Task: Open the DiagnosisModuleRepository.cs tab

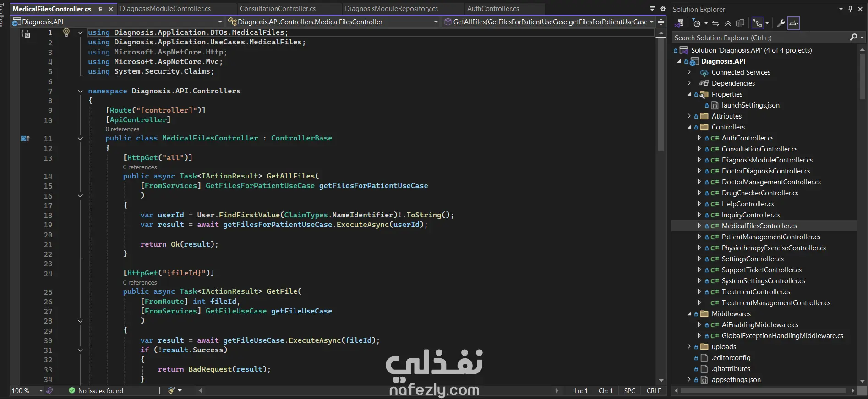Action: 391,9
